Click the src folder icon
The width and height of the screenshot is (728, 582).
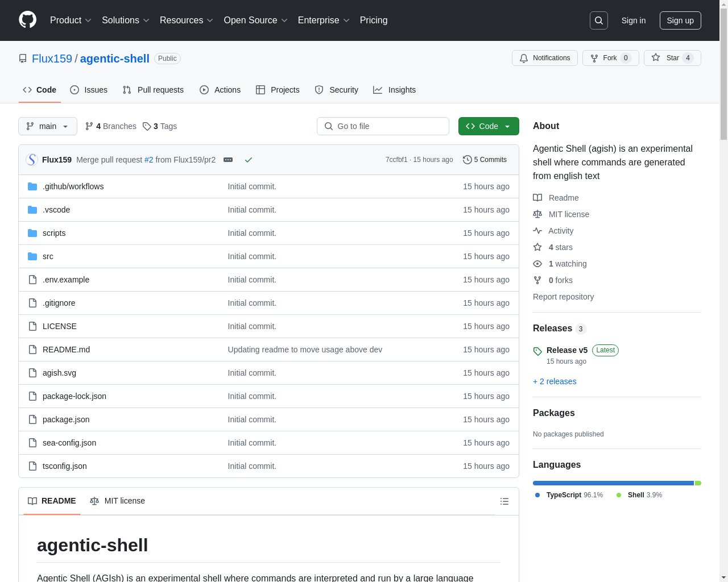[x=32, y=256]
